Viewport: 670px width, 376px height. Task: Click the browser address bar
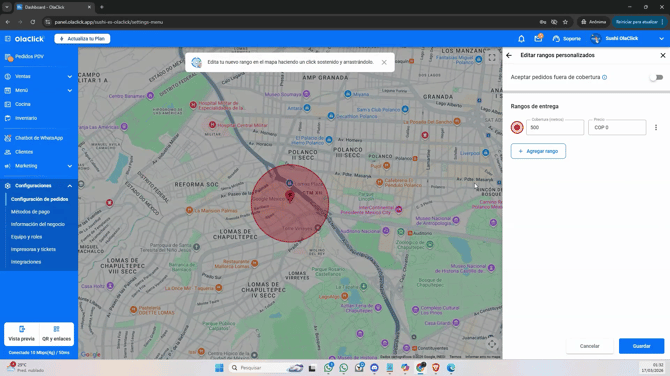click(x=291, y=22)
